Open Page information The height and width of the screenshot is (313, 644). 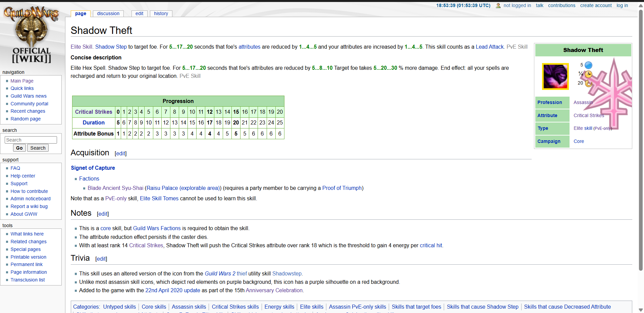[x=29, y=272]
